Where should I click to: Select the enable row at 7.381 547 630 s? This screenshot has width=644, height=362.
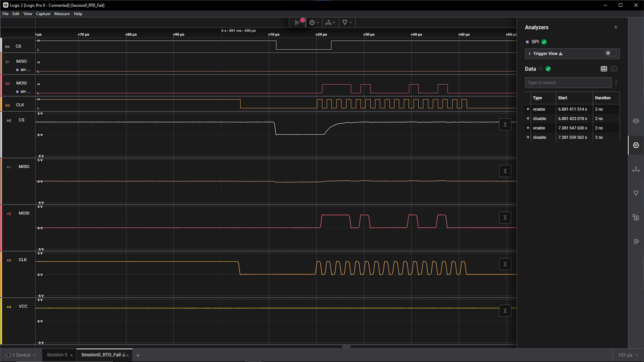pos(572,128)
